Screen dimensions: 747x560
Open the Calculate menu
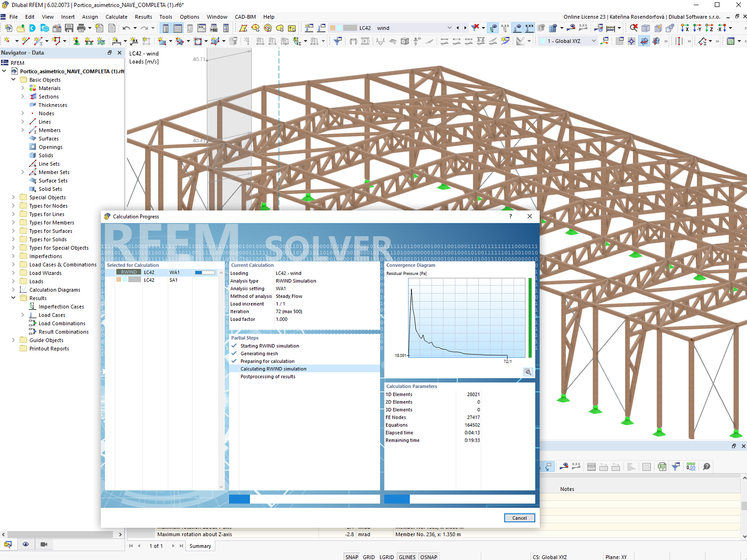pyautogui.click(x=116, y=17)
